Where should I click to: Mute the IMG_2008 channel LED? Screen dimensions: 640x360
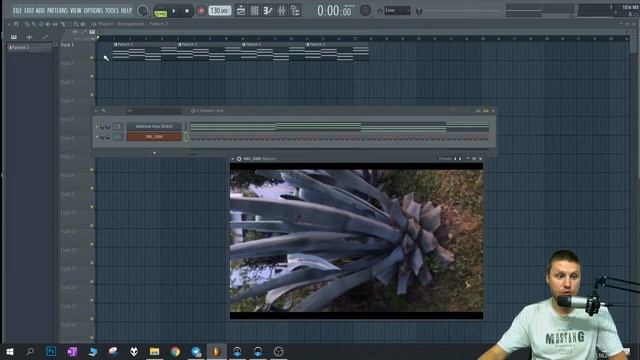[x=97, y=137]
